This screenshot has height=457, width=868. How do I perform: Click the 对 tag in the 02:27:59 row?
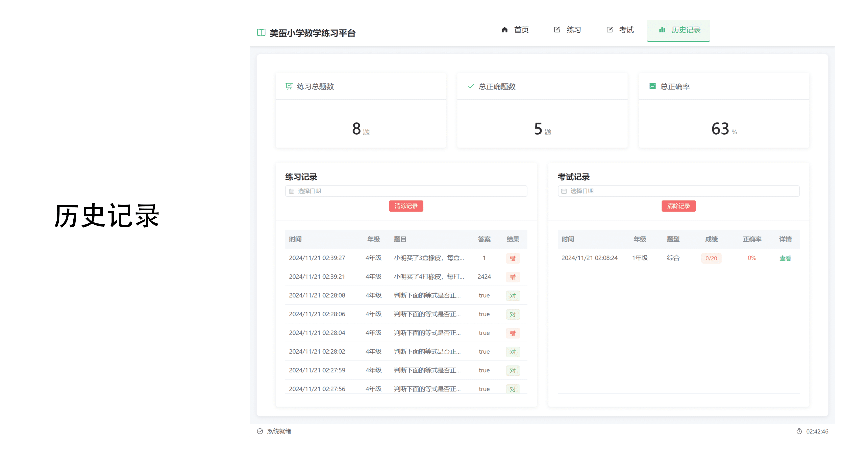click(x=513, y=370)
